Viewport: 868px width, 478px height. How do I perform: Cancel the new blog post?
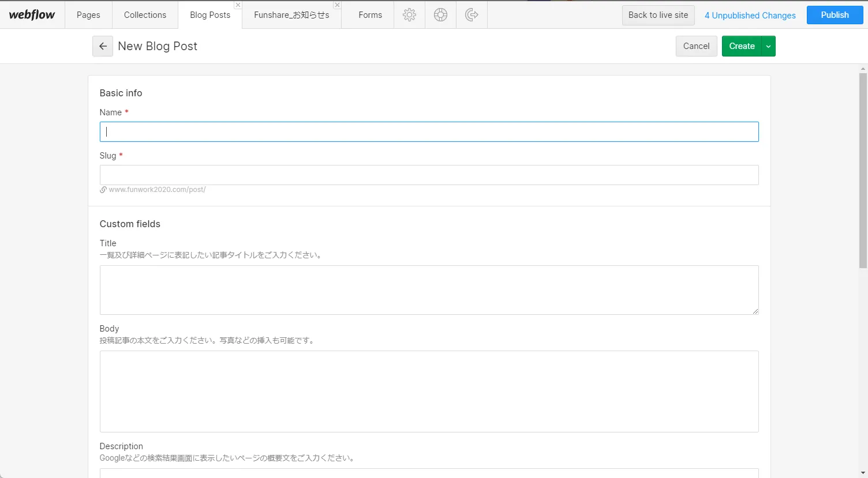coord(696,46)
